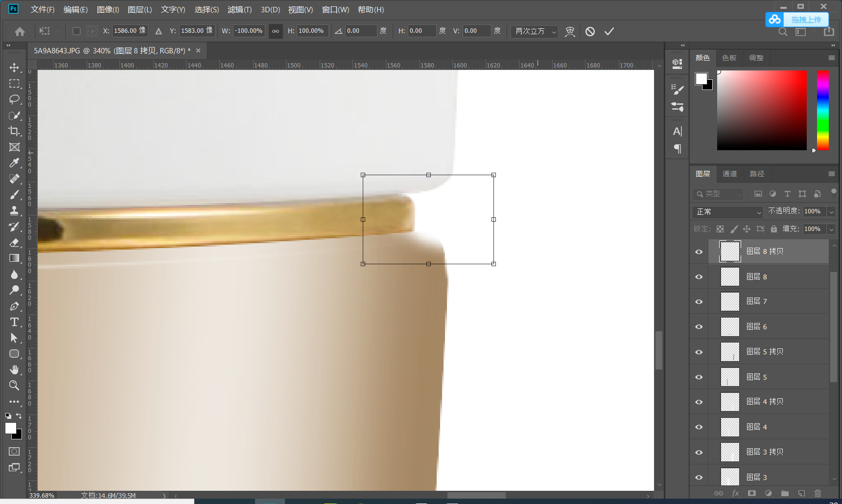This screenshot has width=842, height=504.
Task: Expand the left toolbar with double arrow
Action: click(x=8, y=45)
